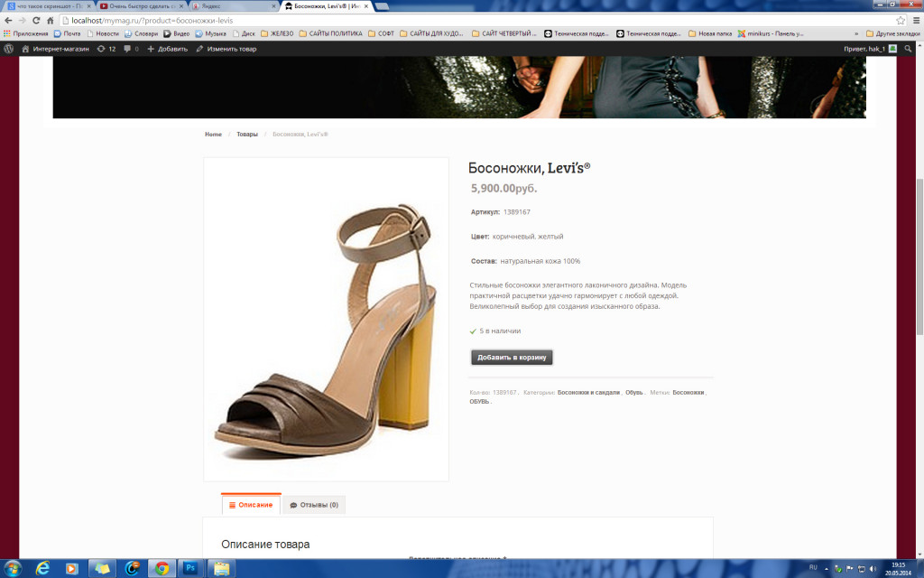
Task: Open the Обувь category link
Action: tap(634, 392)
